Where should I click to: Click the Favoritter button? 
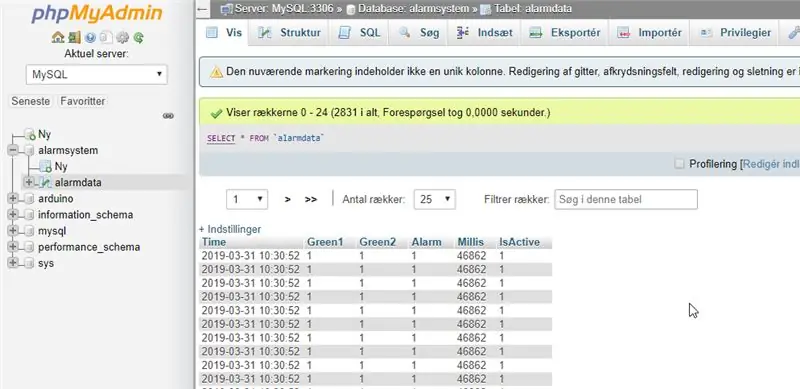tap(83, 101)
